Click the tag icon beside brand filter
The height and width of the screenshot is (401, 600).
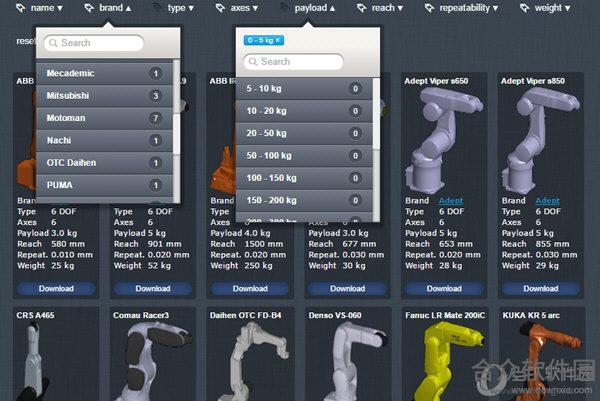pos(89,8)
